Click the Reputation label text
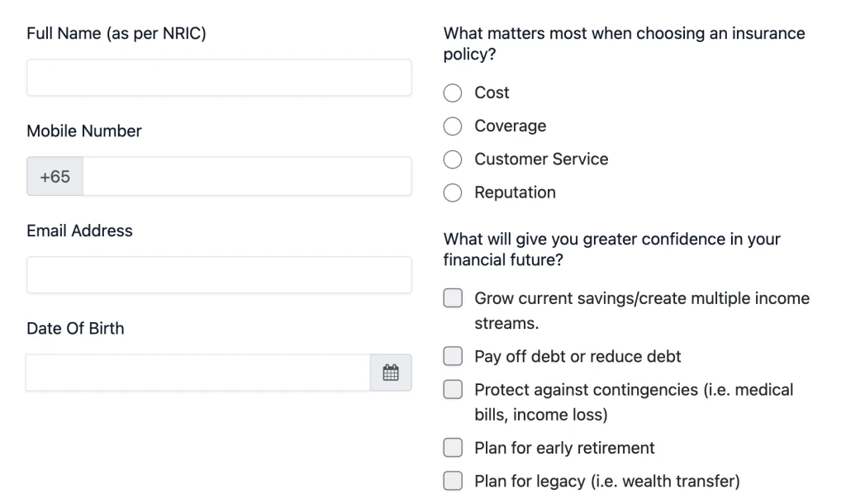 point(515,193)
